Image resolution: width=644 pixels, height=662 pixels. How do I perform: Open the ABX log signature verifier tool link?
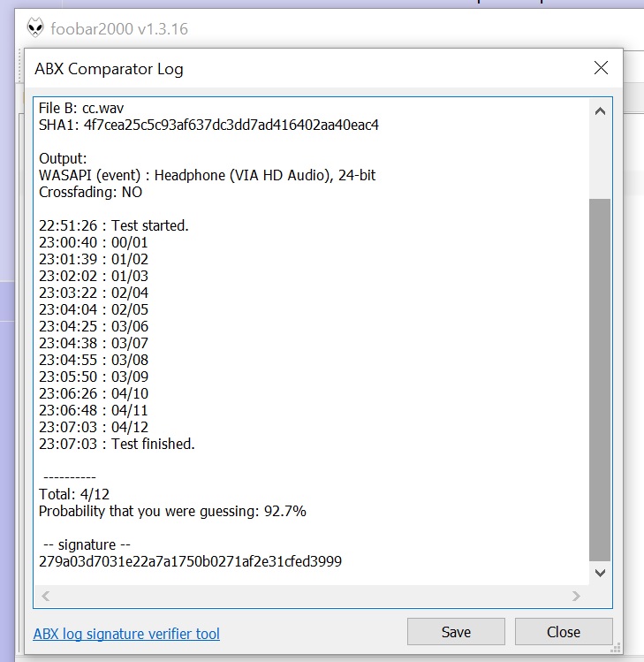tap(126, 634)
